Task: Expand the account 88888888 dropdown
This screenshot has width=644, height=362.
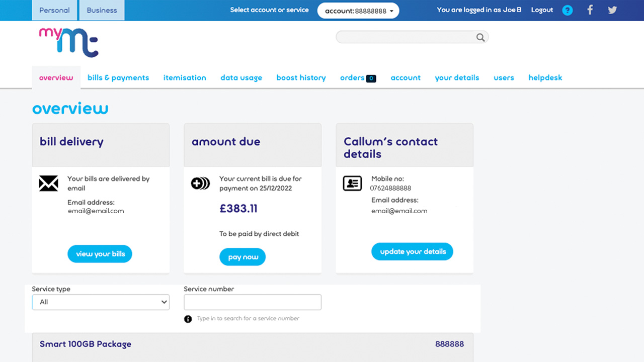Action: (x=358, y=11)
